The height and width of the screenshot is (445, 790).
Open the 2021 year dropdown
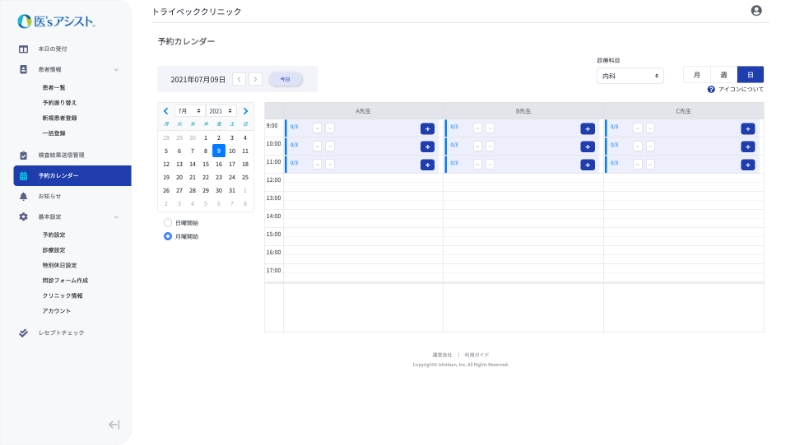[x=222, y=110]
